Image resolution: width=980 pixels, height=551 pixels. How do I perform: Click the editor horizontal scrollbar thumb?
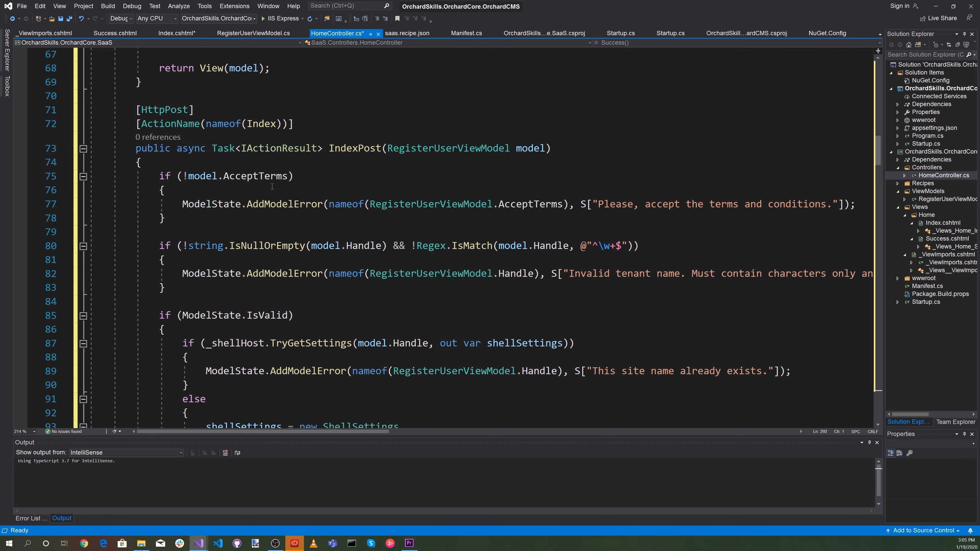tap(263, 431)
